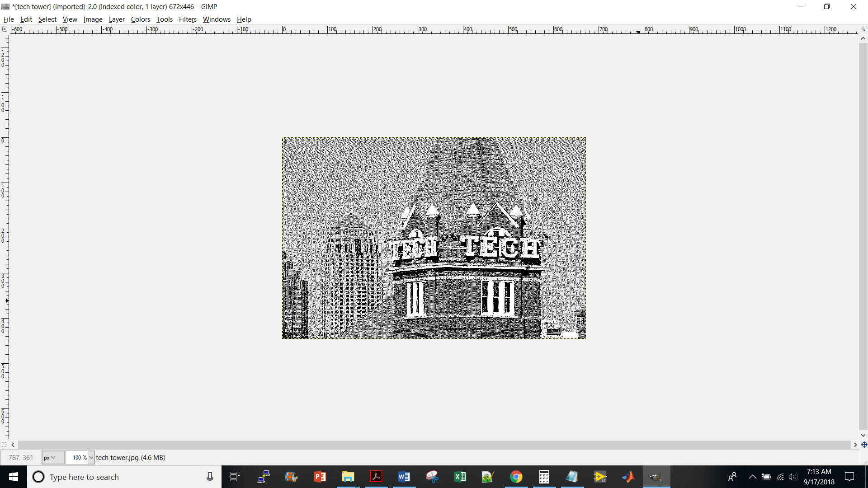Open the Image menu
The width and height of the screenshot is (868, 488).
tap(93, 19)
